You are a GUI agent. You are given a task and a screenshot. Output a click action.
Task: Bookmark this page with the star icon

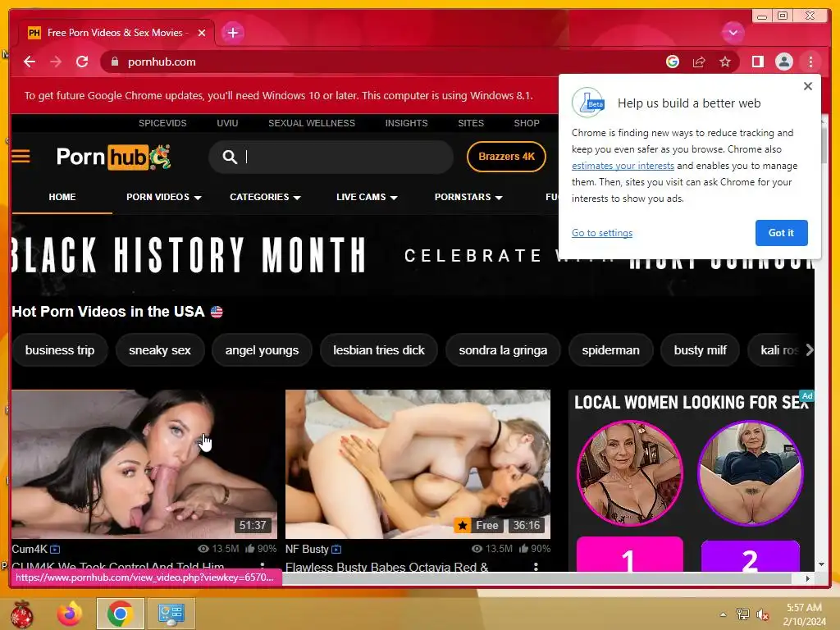[x=725, y=62]
